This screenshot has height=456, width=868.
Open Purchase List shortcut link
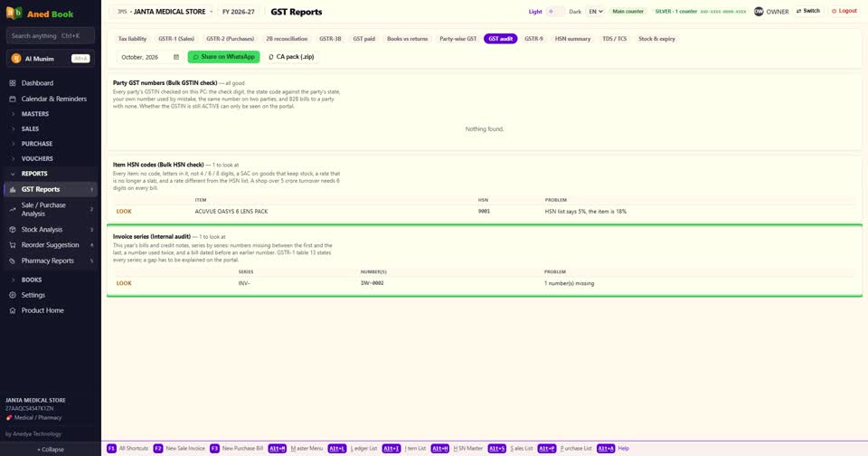tap(564, 448)
